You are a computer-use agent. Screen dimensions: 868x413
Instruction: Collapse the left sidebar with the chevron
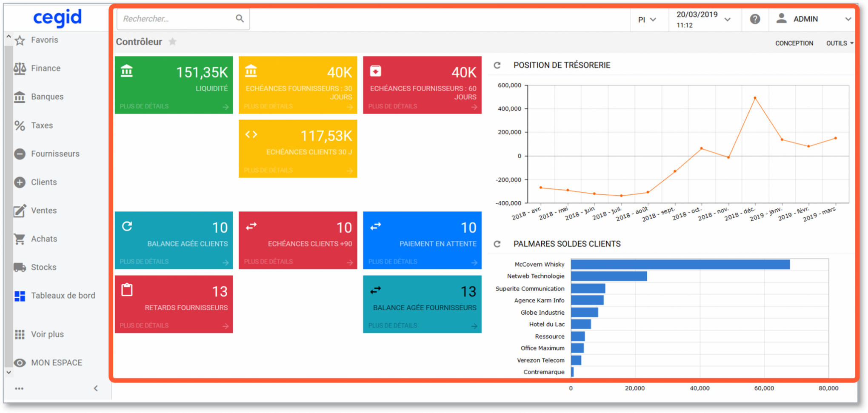point(96,388)
